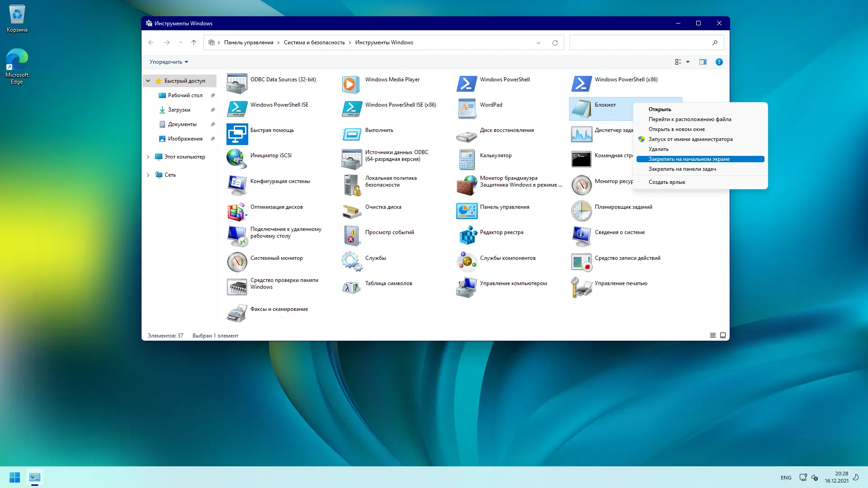Switch to details view in status bar

[x=713, y=335]
